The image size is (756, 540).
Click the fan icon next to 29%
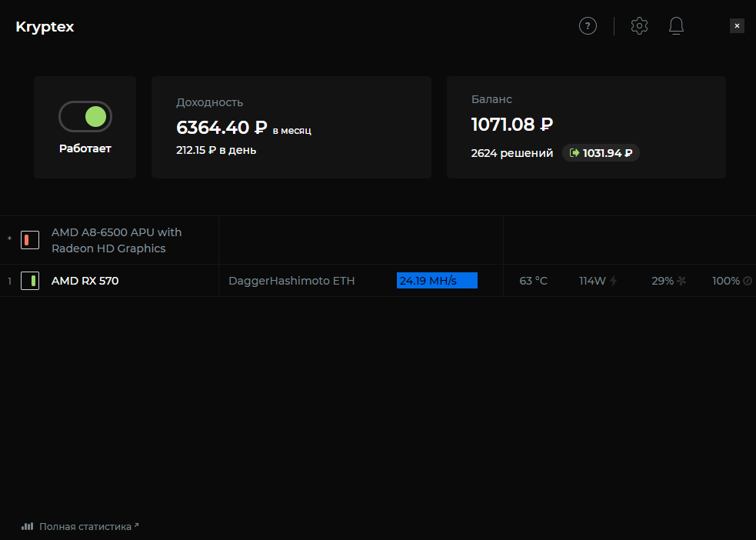681,281
